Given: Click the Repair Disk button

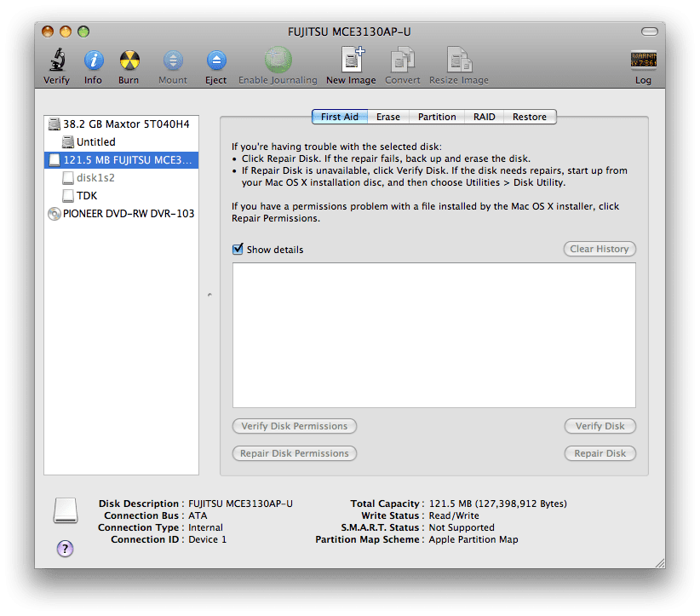Looking at the screenshot, I should [600, 453].
